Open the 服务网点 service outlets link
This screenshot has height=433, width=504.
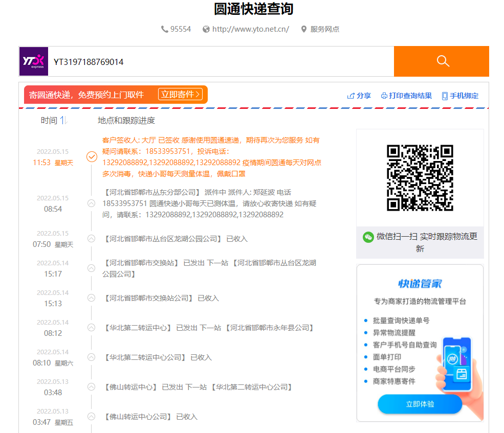(x=324, y=29)
